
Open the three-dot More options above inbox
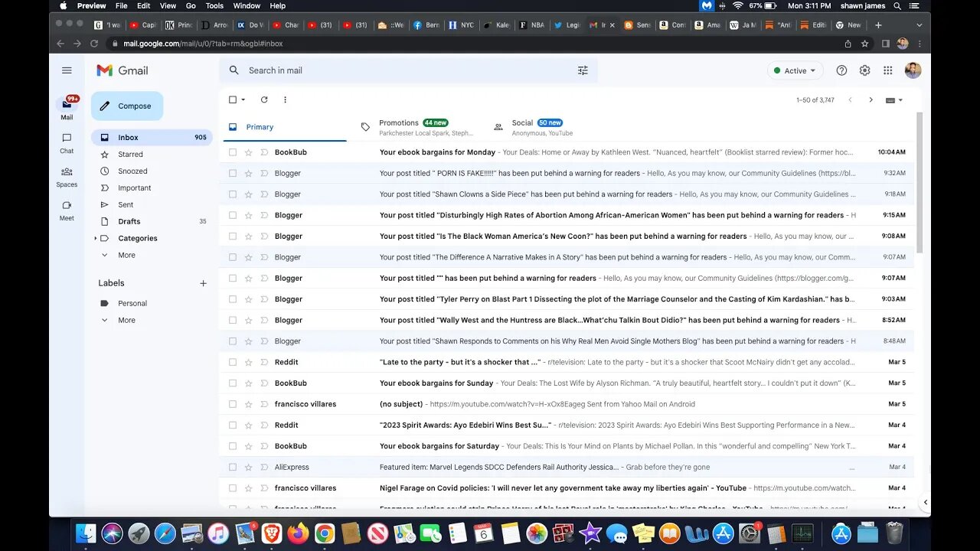pos(285,99)
